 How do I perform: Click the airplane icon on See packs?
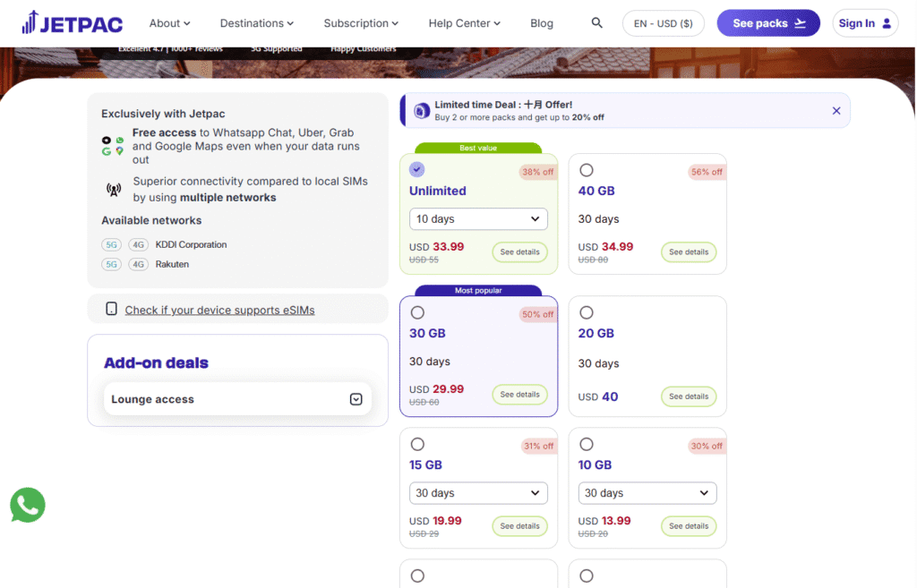coord(801,22)
